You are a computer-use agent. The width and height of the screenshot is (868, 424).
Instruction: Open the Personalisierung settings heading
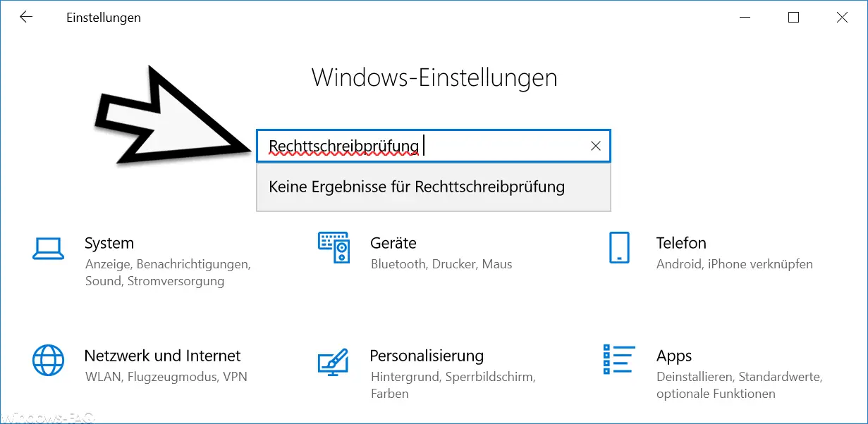coord(427,356)
